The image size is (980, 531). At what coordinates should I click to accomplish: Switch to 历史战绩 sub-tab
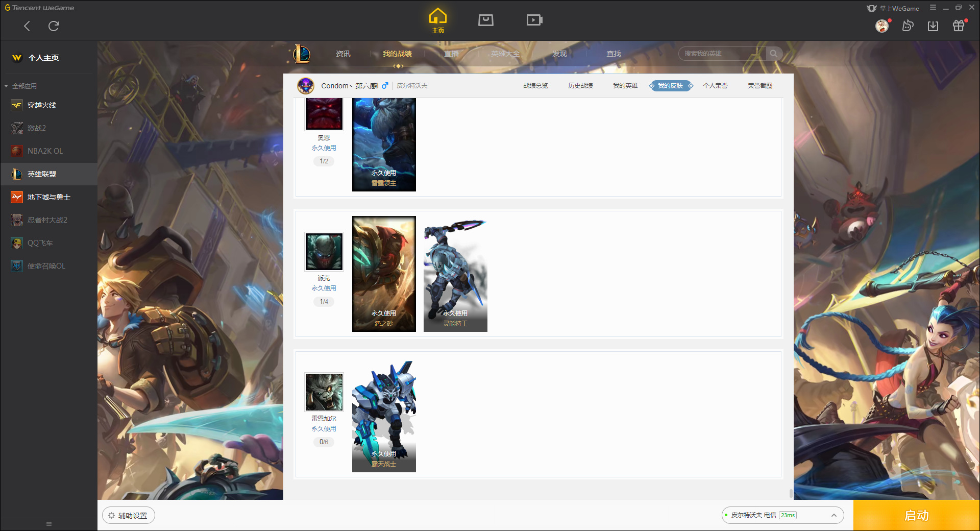(x=580, y=86)
